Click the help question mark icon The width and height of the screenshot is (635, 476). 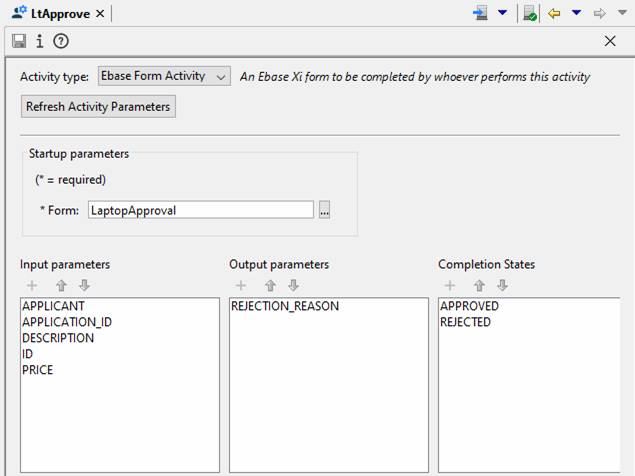[x=61, y=41]
